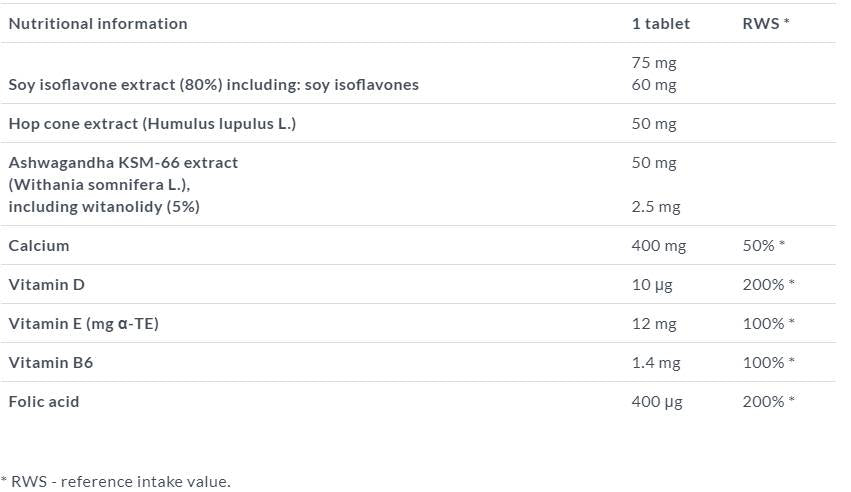This screenshot has width=851, height=492.
Task: Select the Soy isoflavone extract row label
Action: (x=213, y=85)
